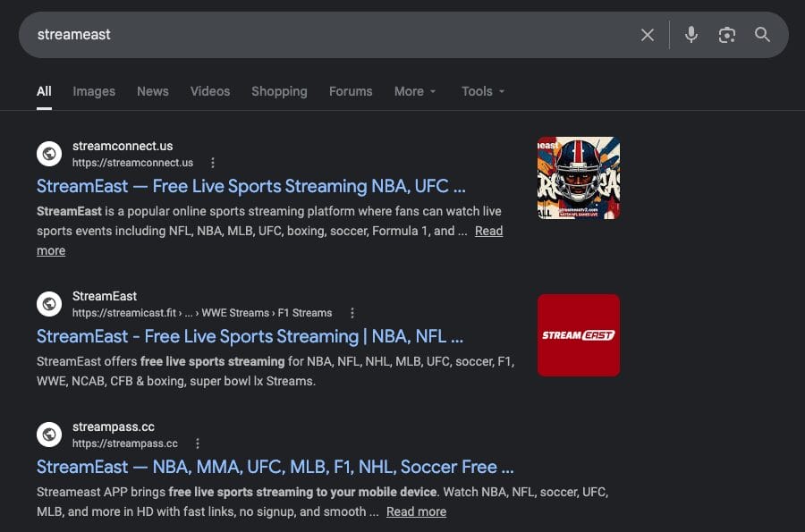Viewport: 805px width, 532px height.
Task: Click the 'WWE Streams › F1 Streams' breadcrumb
Action: 267,313
